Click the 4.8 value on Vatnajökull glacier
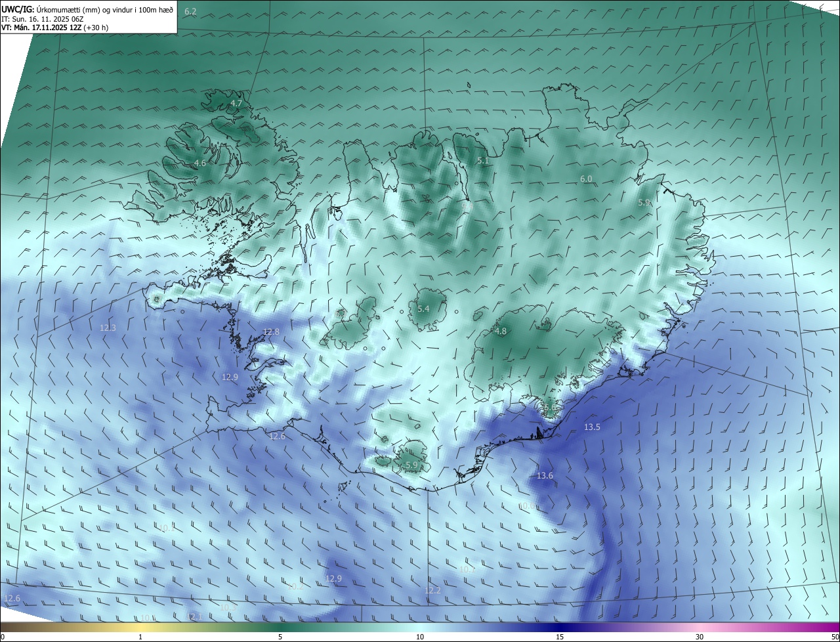The height and width of the screenshot is (642, 840). click(501, 332)
